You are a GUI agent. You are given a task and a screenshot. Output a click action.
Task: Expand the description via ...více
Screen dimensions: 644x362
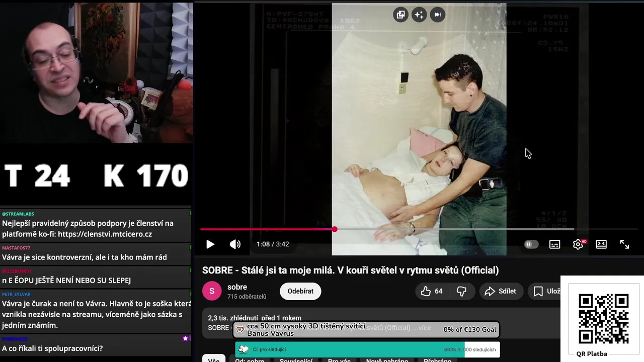(x=422, y=328)
